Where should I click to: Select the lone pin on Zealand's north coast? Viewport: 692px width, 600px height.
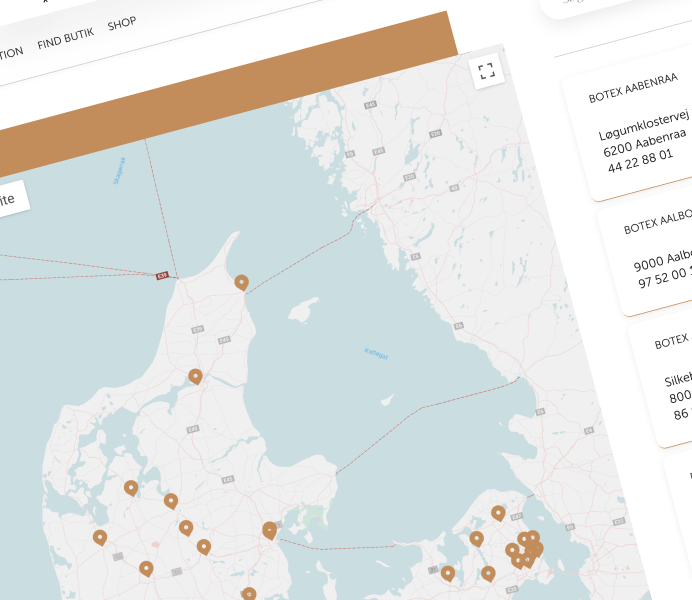click(x=498, y=513)
